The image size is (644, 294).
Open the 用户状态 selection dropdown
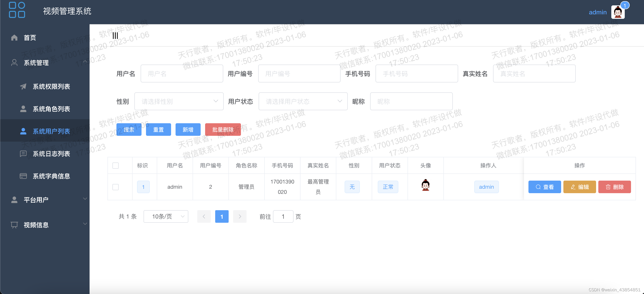(x=303, y=101)
